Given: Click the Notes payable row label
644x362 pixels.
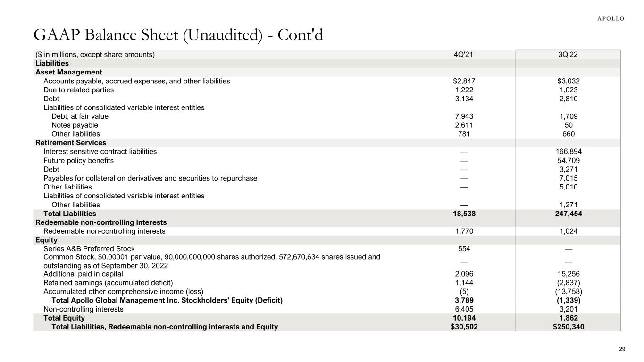Looking at the screenshot, I should [x=75, y=125].
